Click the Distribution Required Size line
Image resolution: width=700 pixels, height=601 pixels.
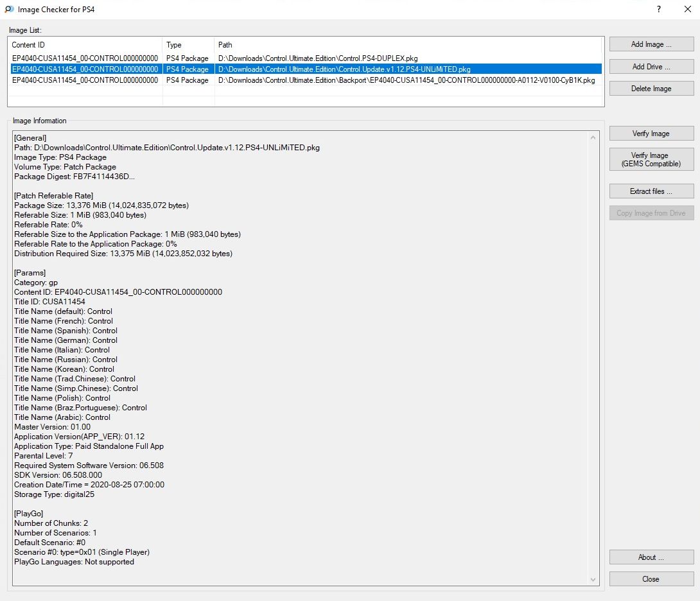pos(123,254)
